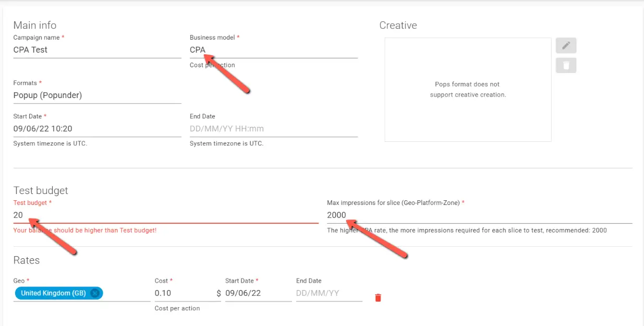Image resolution: width=644 pixels, height=326 pixels.
Task: Open the Formats Popup (Popunder) dropdown
Action: click(x=97, y=95)
